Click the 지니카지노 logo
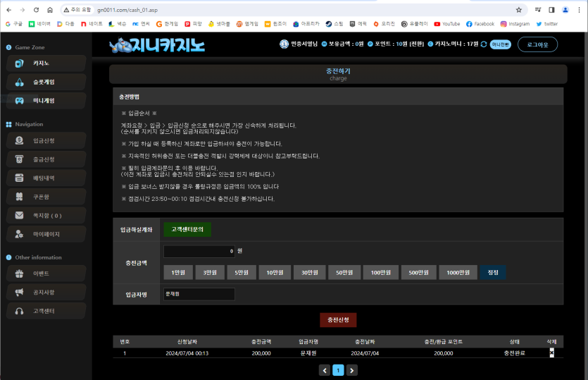The image size is (588, 380). 157,46
